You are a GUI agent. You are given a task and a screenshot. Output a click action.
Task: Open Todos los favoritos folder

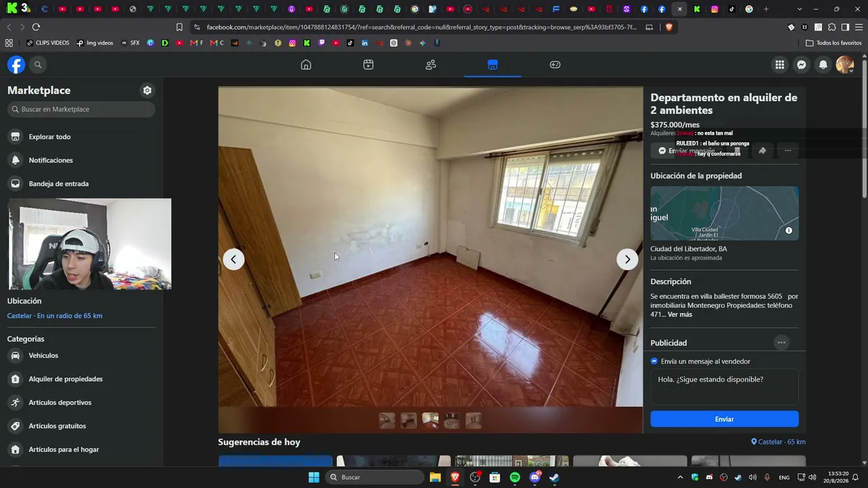tap(833, 43)
